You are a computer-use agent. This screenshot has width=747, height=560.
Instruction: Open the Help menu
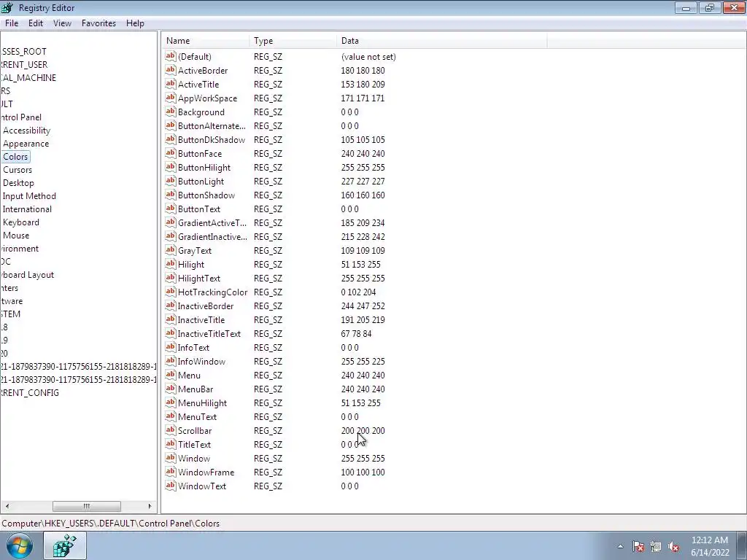[135, 23]
